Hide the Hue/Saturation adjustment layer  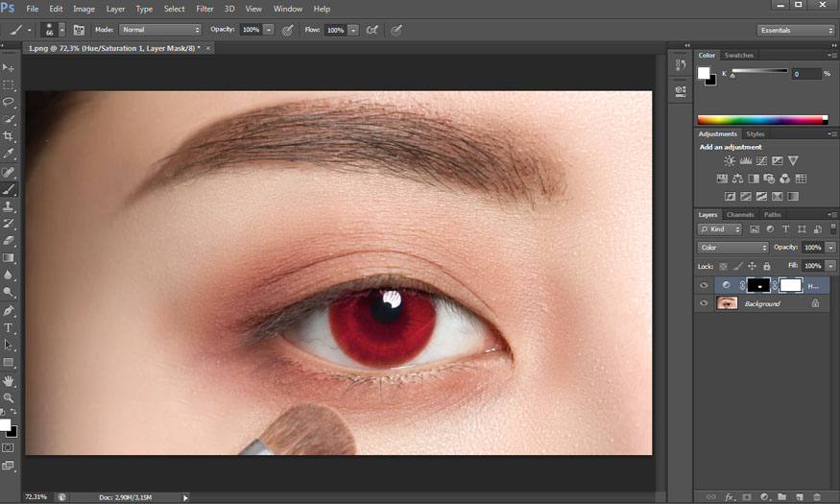coord(704,285)
